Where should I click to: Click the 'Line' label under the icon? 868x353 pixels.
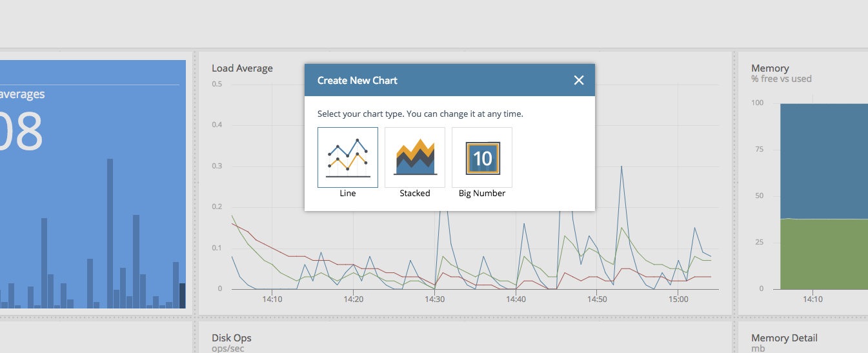pos(348,193)
